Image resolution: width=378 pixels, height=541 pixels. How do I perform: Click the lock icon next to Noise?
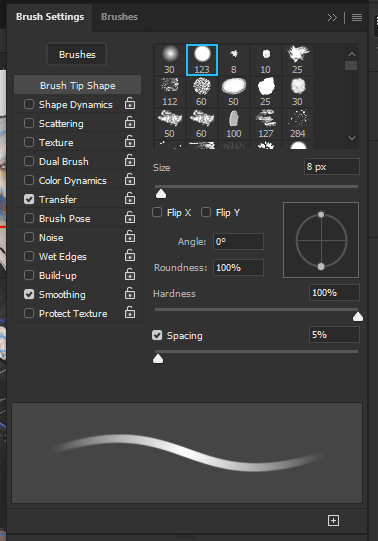(130, 236)
